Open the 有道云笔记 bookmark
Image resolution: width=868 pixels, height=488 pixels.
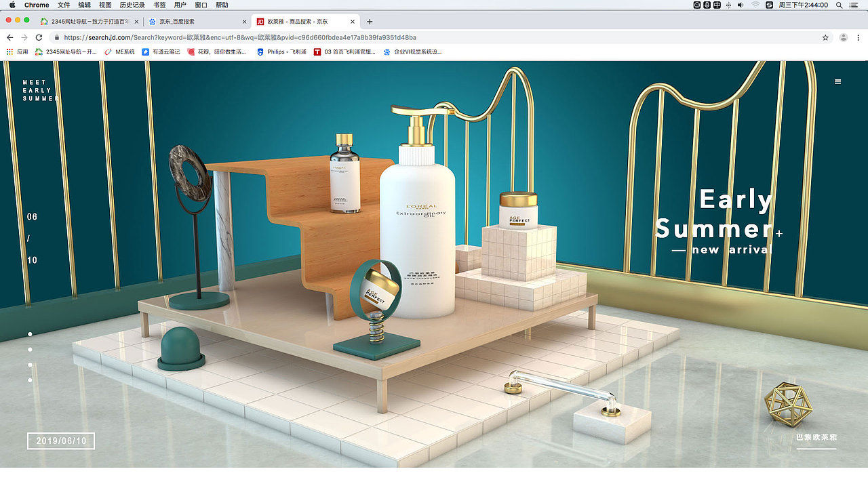coord(161,52)
